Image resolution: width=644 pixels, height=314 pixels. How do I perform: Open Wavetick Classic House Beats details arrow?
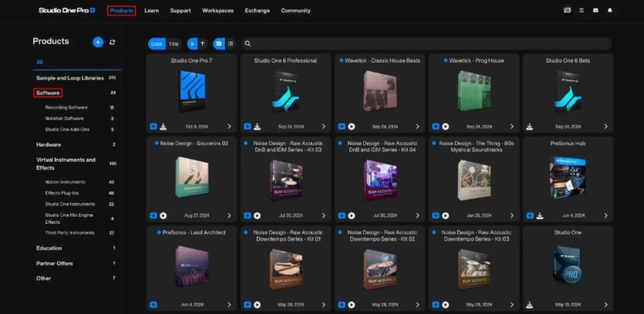tap(418, 126)
